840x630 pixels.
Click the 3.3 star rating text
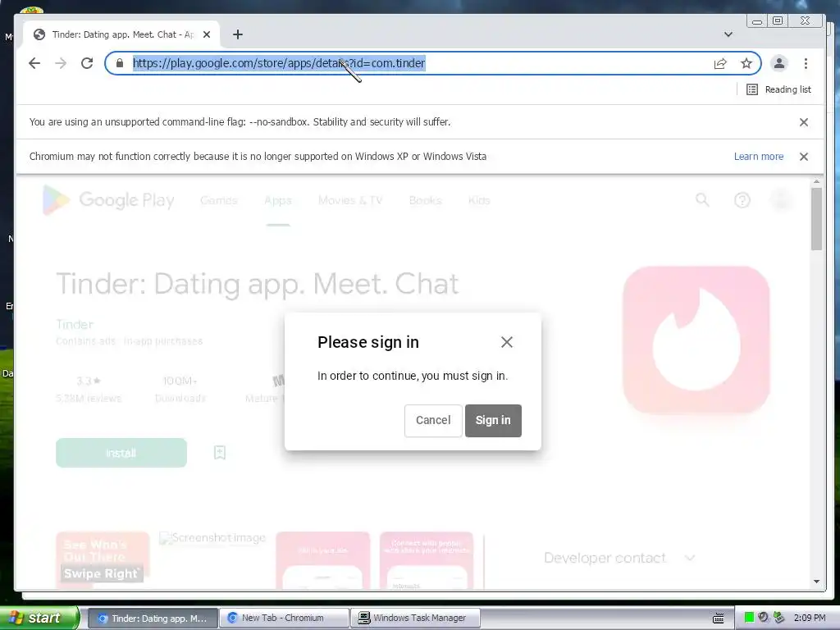point(89,381)
